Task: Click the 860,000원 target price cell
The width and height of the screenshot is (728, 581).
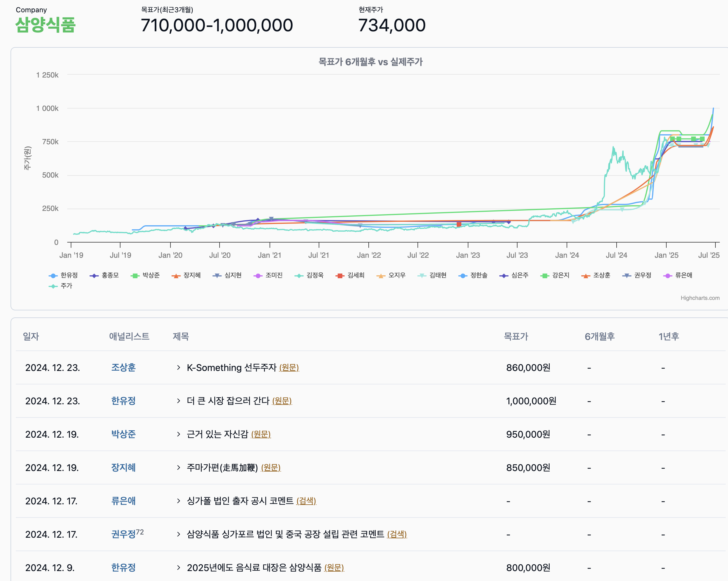Action: 528,367
